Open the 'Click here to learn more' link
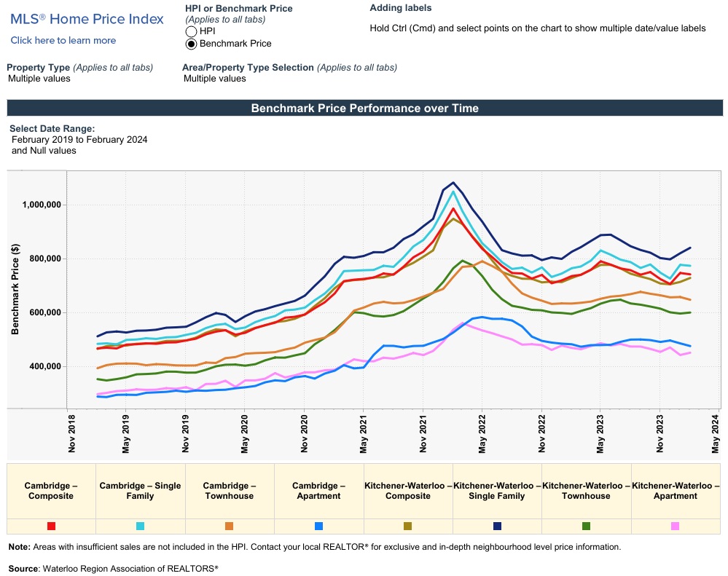Screen dimensions: 728x576 point(63,41)
